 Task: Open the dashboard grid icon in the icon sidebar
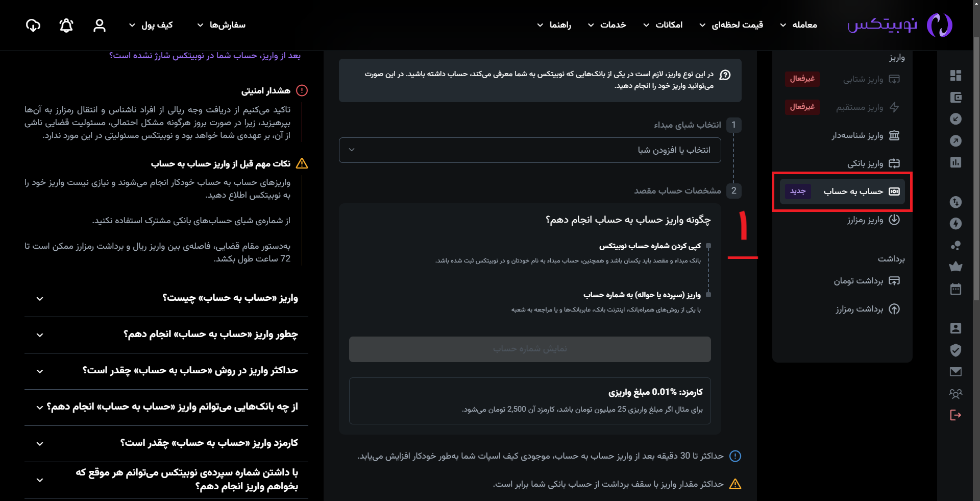click(x=955, y=76)
